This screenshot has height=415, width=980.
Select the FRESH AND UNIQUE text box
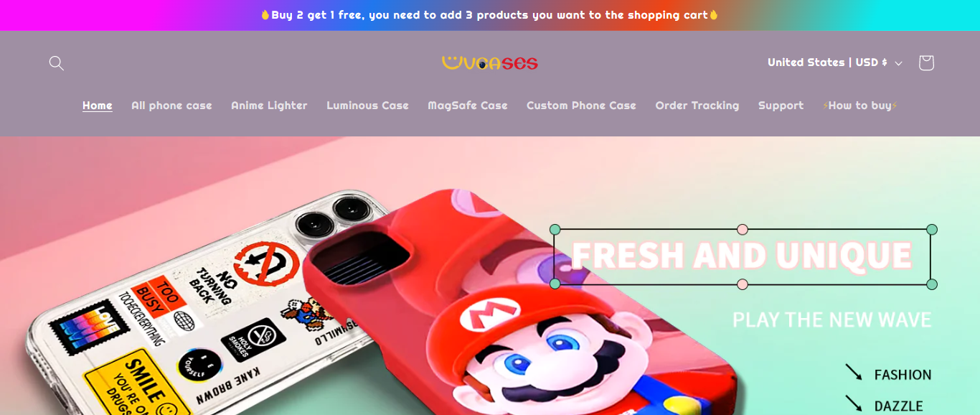pyautogui.click(x=743, y=256)
